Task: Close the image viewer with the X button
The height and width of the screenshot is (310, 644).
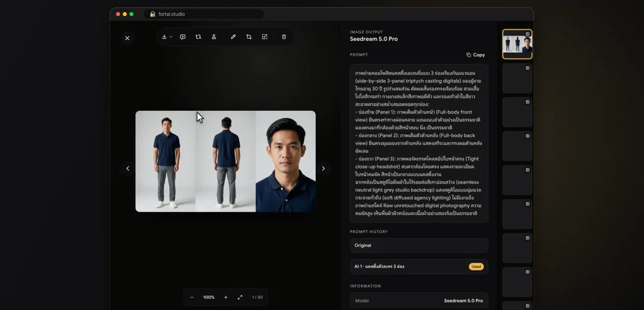Action: click(x=127, y=38)
